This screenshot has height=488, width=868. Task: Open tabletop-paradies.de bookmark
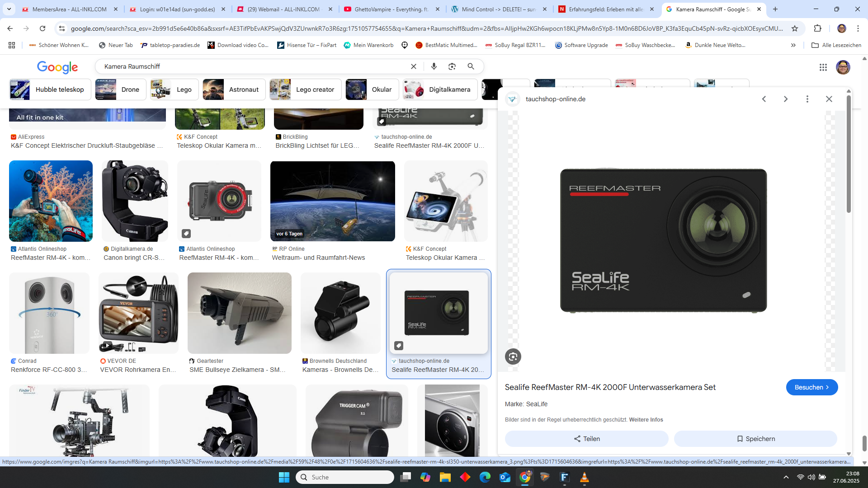click(170, 45)
